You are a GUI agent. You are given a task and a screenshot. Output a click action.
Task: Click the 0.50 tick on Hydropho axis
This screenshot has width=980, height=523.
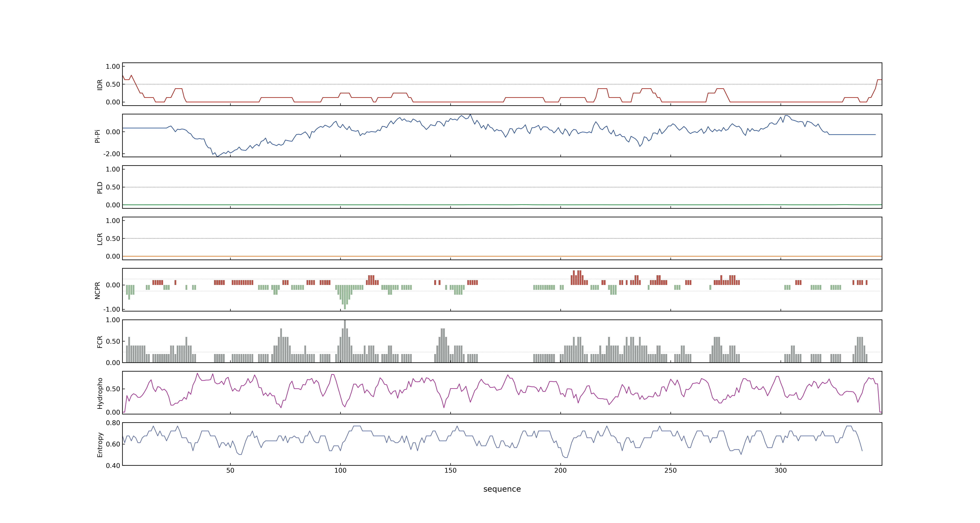(x=113, y=389)
